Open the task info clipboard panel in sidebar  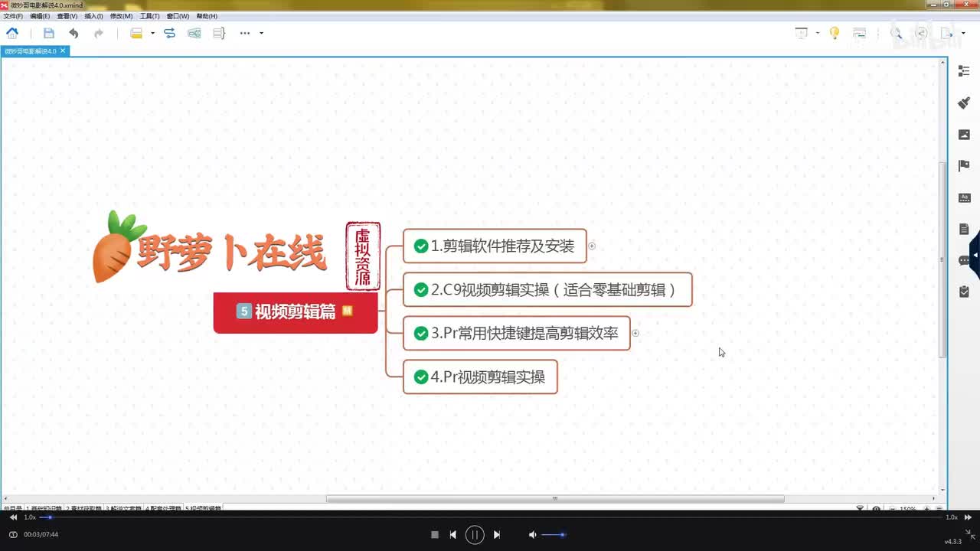tap(964, 292)
